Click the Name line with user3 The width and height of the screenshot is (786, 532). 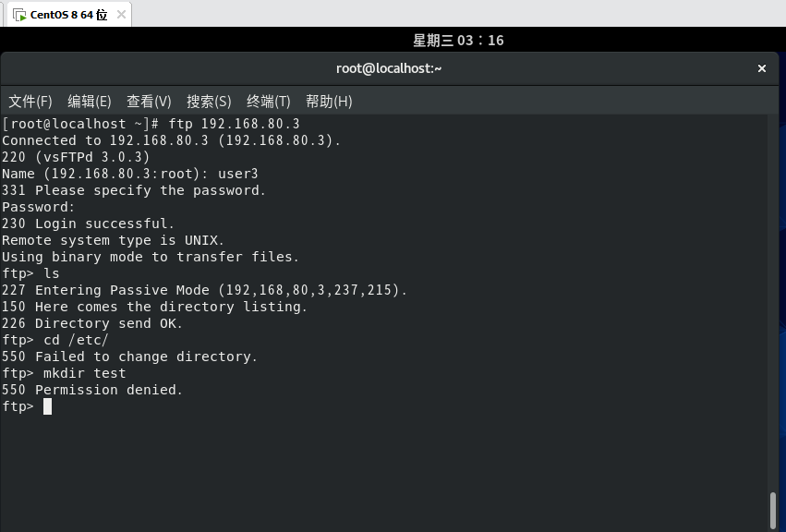point(130,174)
